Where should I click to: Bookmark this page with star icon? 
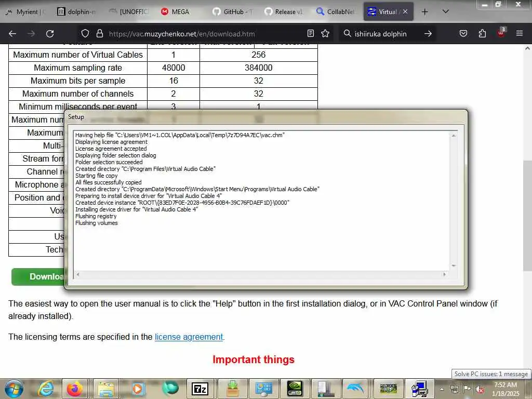[x=325, y=34]
